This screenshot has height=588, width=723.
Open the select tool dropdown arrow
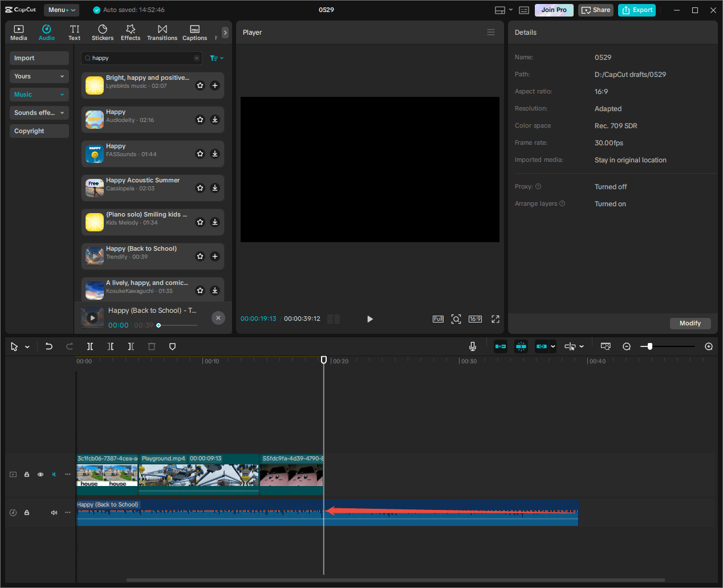tap(26, 346)
